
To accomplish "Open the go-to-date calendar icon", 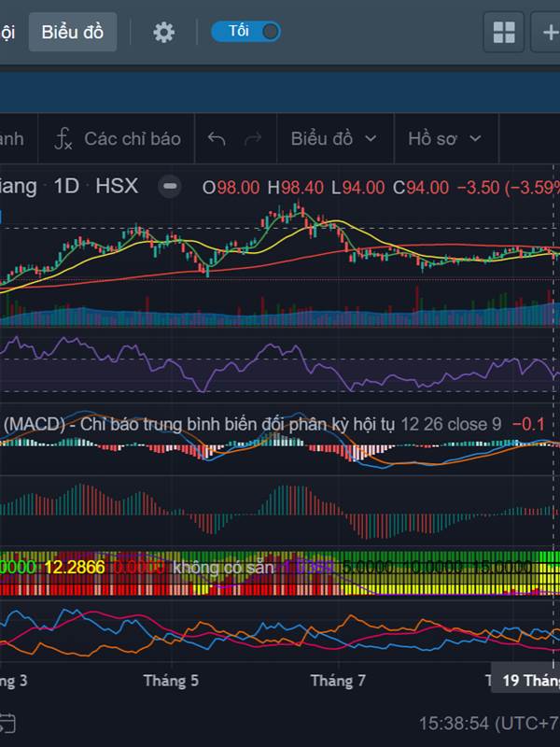I will coord(7,723).
